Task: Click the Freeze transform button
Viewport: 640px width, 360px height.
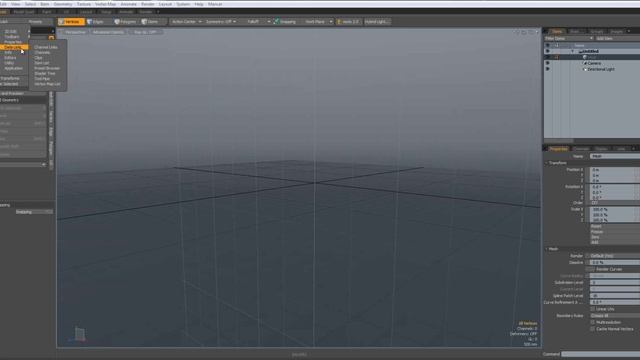Action: click(615, 232)
